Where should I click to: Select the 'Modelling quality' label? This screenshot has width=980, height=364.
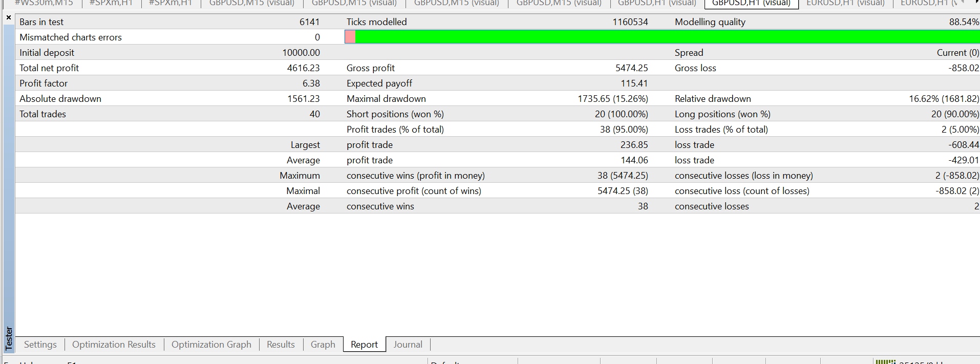click(710, 22)
